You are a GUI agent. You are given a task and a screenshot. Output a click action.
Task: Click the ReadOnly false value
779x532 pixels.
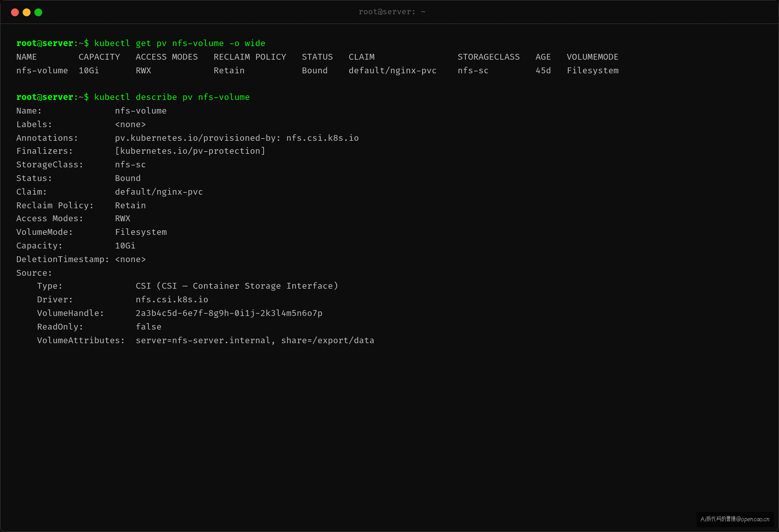coord(148,327)
